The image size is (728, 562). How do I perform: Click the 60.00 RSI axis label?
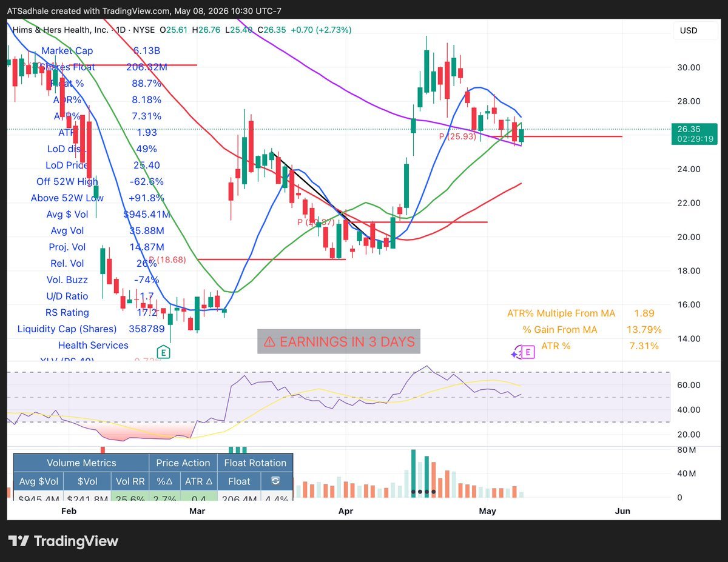click(x=689, y=385)
